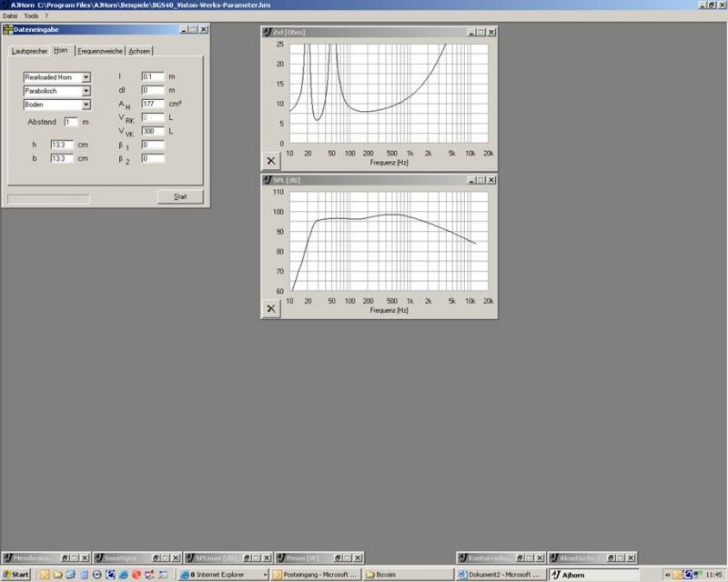
Task: Restore the minimized Pmax window
Action: point(335,557)
